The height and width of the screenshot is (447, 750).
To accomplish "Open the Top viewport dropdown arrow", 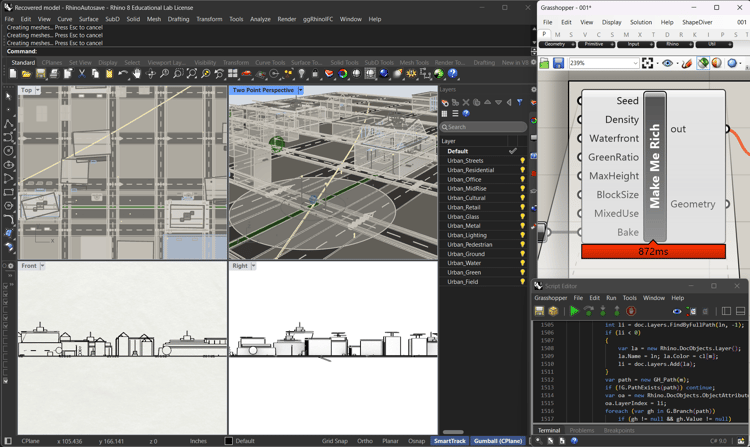I will (39, 91).
